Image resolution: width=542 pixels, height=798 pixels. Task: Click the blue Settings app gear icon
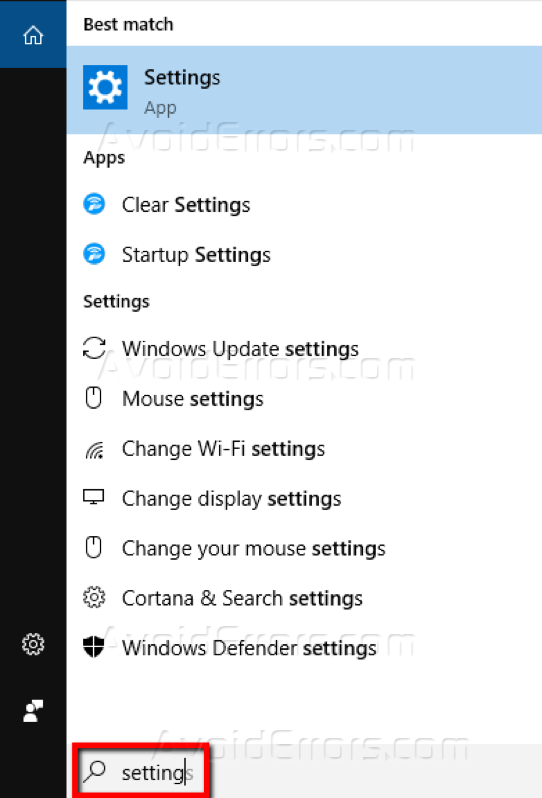pos(105,87)
